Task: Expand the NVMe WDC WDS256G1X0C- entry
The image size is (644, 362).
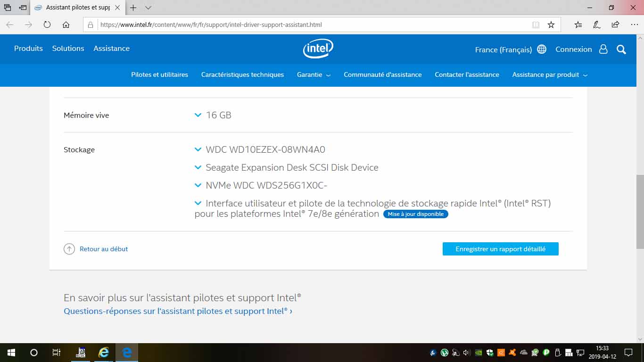Action: (x=198, y=185)
